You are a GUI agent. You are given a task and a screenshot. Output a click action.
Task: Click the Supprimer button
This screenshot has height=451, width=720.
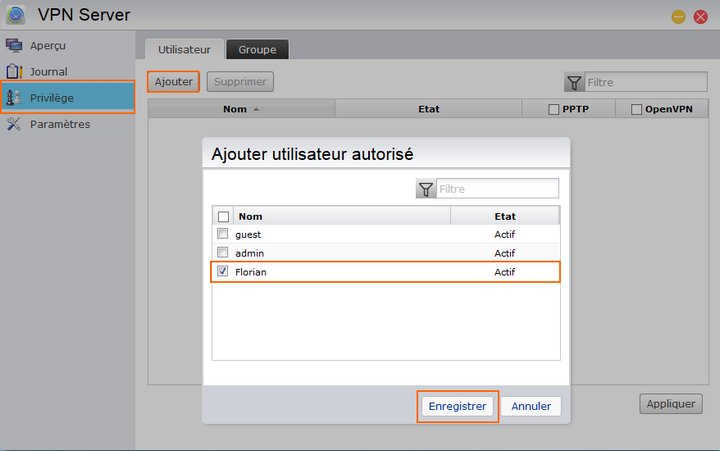tap(240, 82)
